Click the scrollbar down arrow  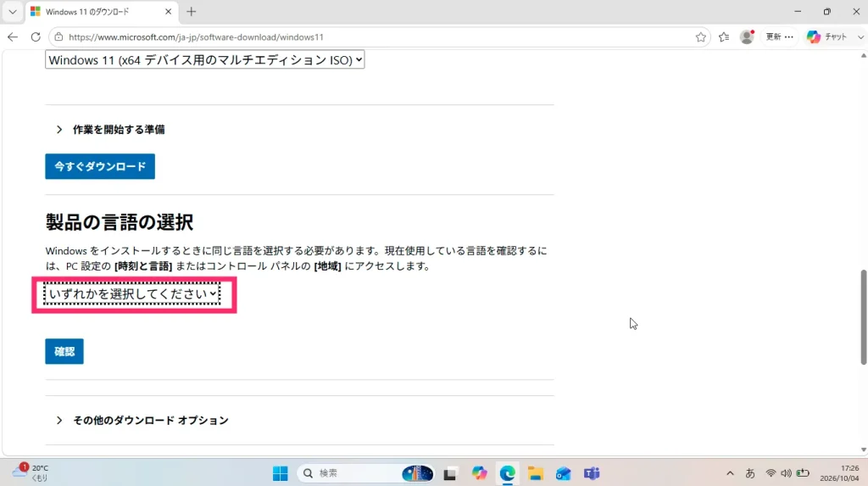(x=863, y=450)
